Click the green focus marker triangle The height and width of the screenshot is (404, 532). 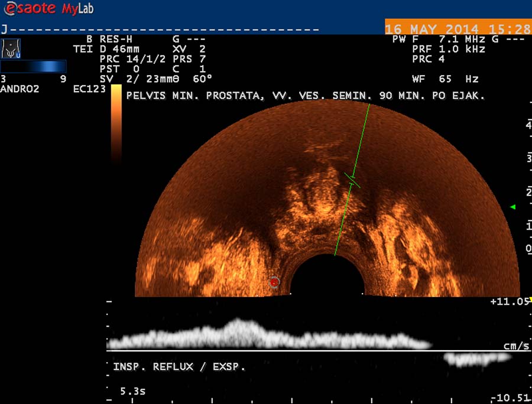(x=513, y=207)
